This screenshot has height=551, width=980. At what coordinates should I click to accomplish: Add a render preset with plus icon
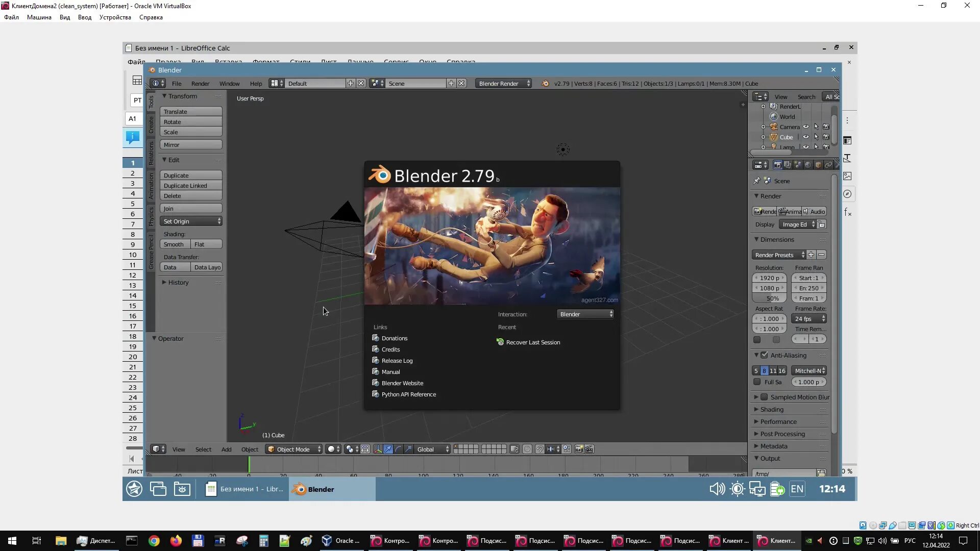coord(811,255)
